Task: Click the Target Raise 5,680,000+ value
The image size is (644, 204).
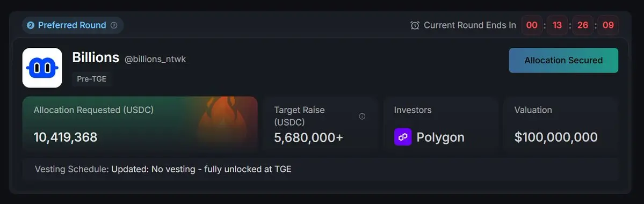Action: pyautogui.click(x=308, y=137)
